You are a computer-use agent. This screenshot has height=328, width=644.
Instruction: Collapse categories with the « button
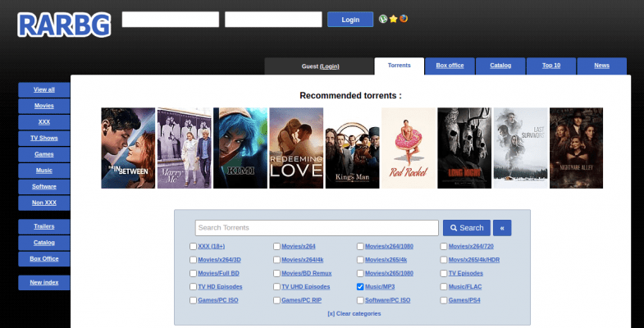tap(504, 227)
